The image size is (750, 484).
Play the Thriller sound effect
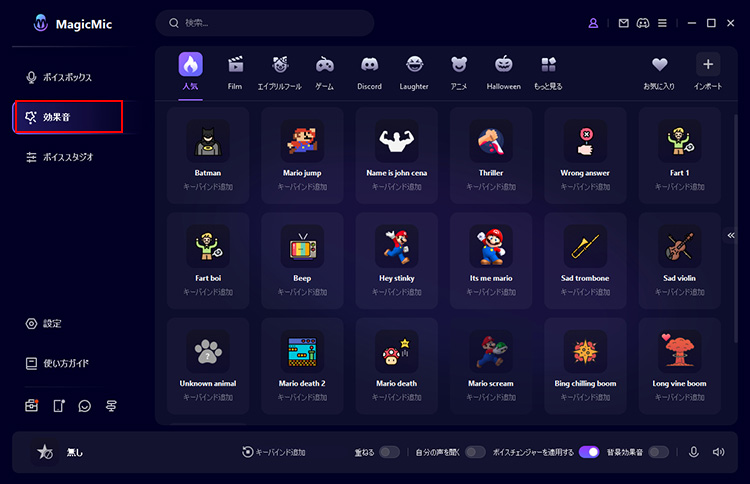(491, 142)
